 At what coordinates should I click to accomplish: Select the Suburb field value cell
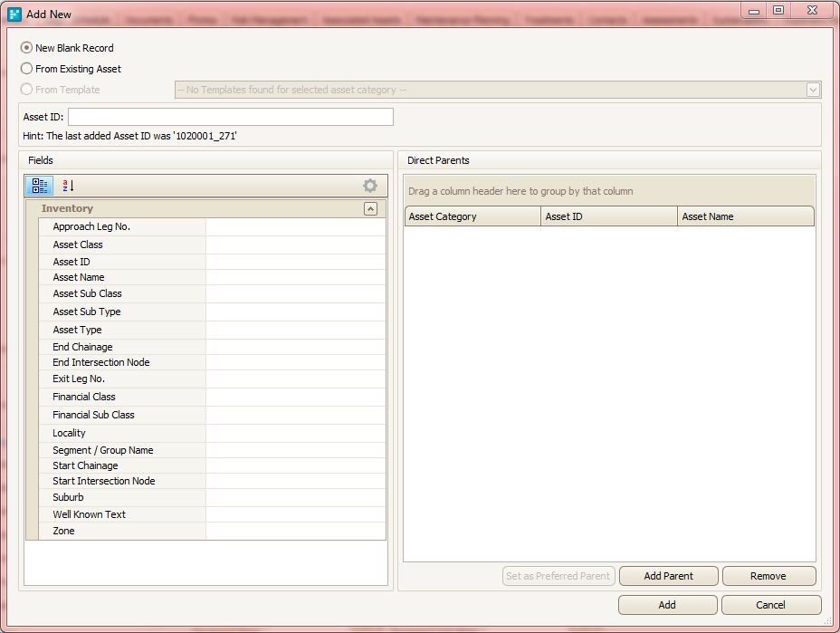295,497
